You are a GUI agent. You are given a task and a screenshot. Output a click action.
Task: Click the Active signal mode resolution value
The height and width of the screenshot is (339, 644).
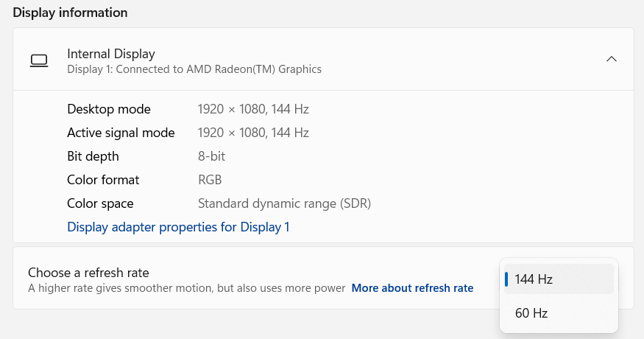click(x=253, y=133)
